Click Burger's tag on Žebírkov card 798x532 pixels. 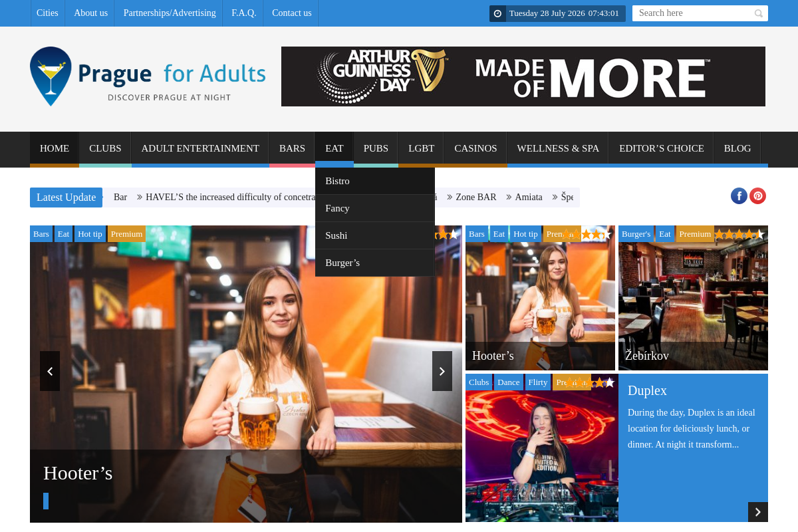[x=636, y=234]
